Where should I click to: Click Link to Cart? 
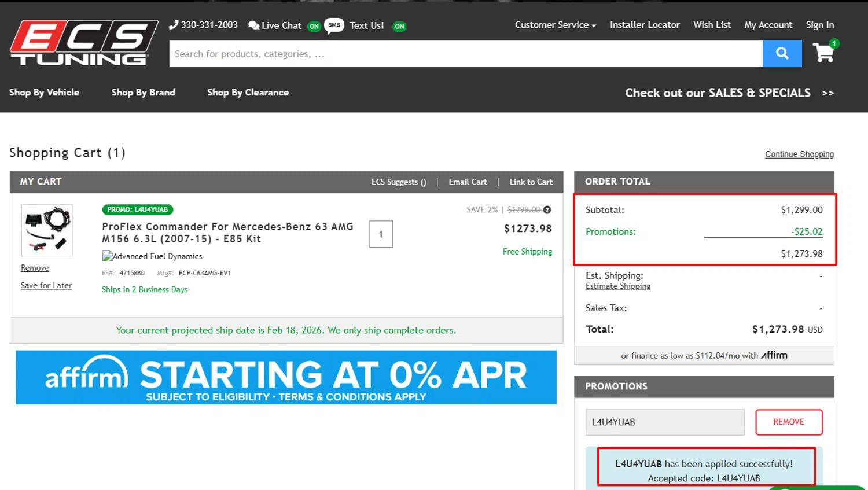pos(531,182)
